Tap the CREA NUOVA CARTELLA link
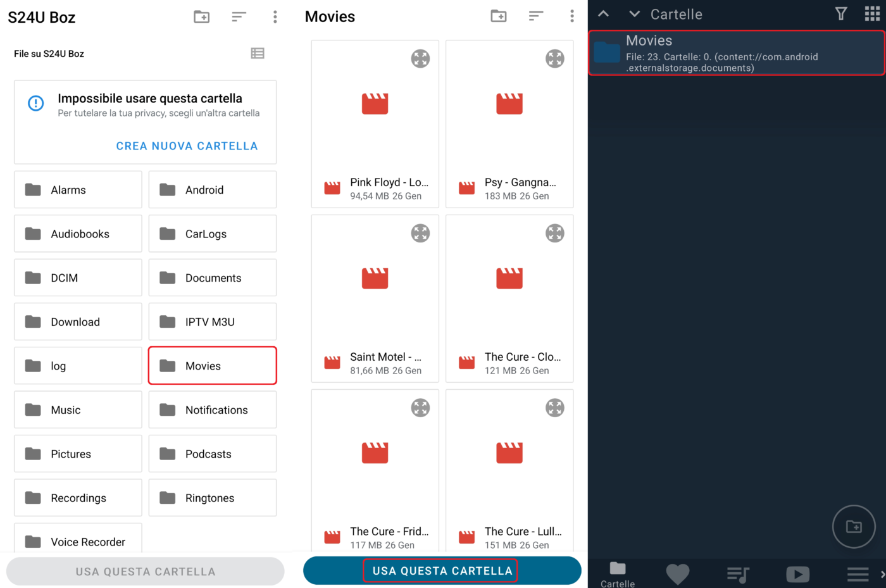Image resolution: width=886 pixels, height=588 pixels. 187,146
